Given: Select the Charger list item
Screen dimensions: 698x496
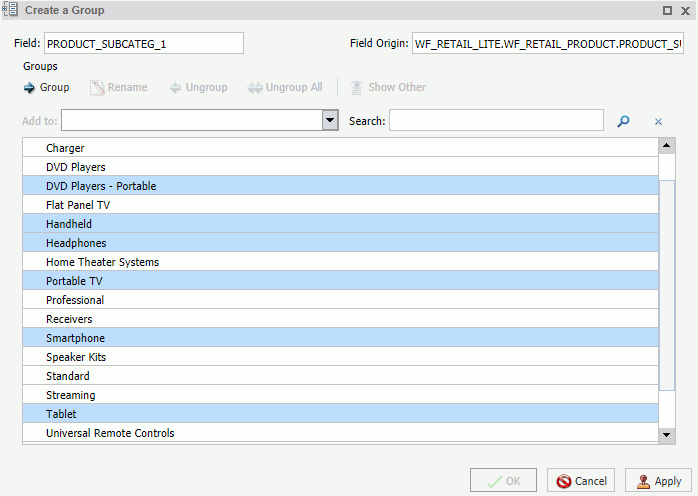Looking at the screenshot, I should click(x=341, y=147).
